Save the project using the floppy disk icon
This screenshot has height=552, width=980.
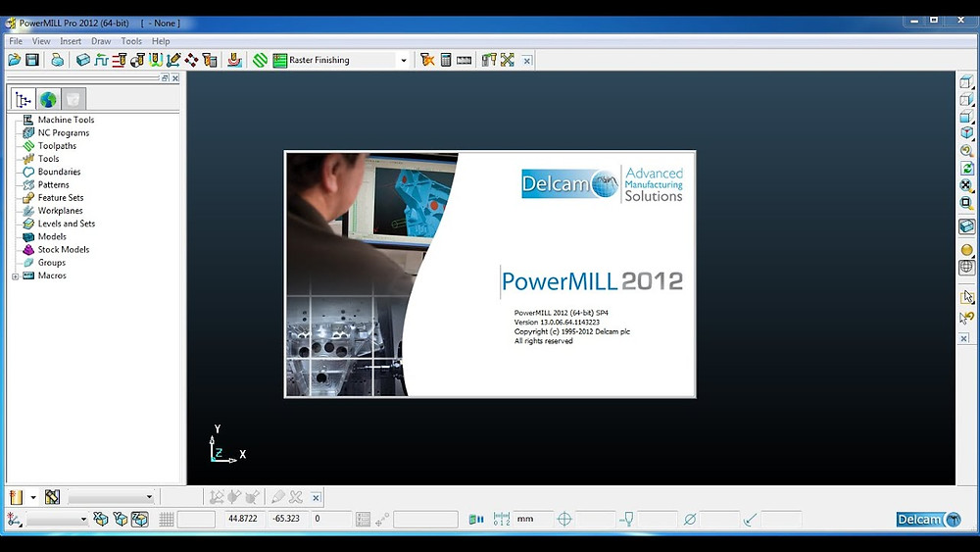(x=32, y=60)
